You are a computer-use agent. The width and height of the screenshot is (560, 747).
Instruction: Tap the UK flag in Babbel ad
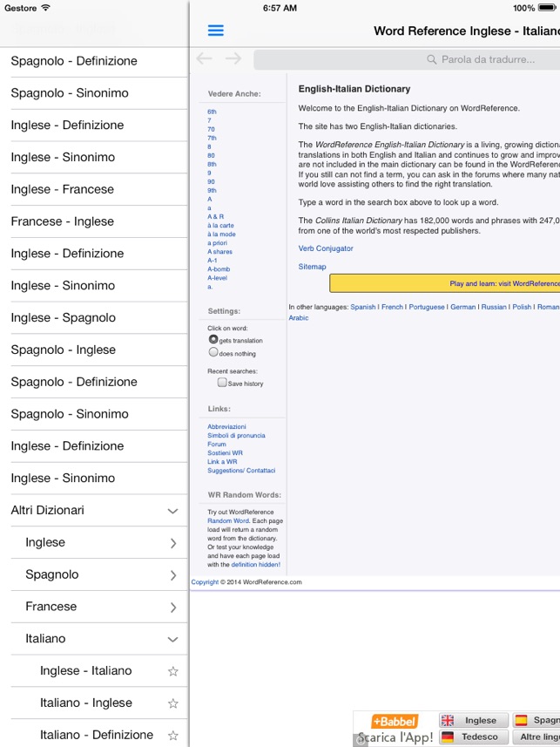[x=447, y=720]
